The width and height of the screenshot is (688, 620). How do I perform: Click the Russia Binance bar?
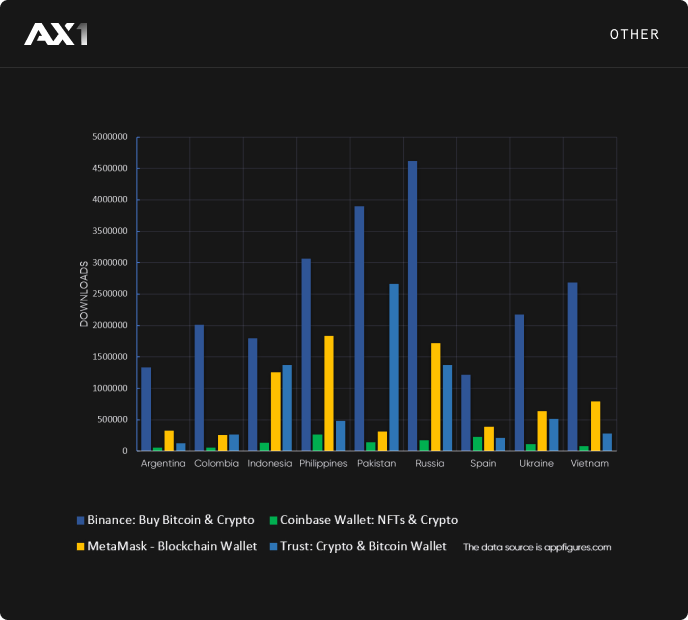point(412,305)
